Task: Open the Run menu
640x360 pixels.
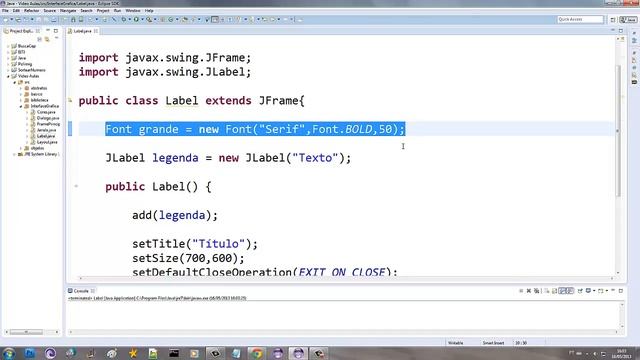Action: pos(118,11)
